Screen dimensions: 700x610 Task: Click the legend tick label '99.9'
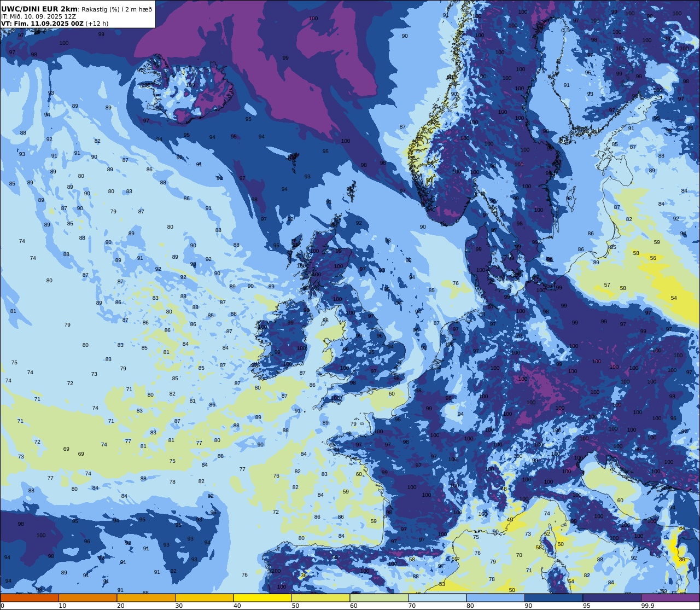point(647,606)
